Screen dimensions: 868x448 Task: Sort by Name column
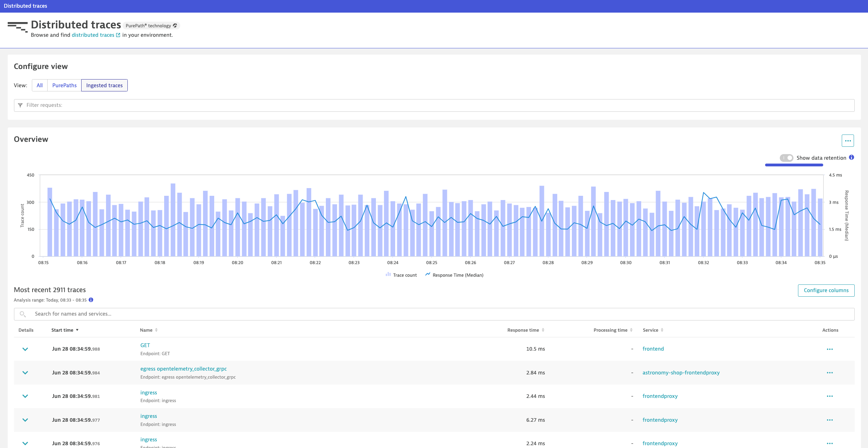click(x=149, y=330)
